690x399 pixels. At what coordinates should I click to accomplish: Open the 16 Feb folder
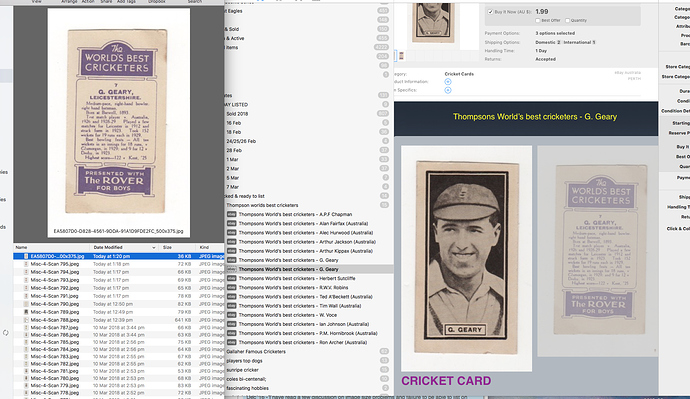pyautogui.click(x=234, y=123)
